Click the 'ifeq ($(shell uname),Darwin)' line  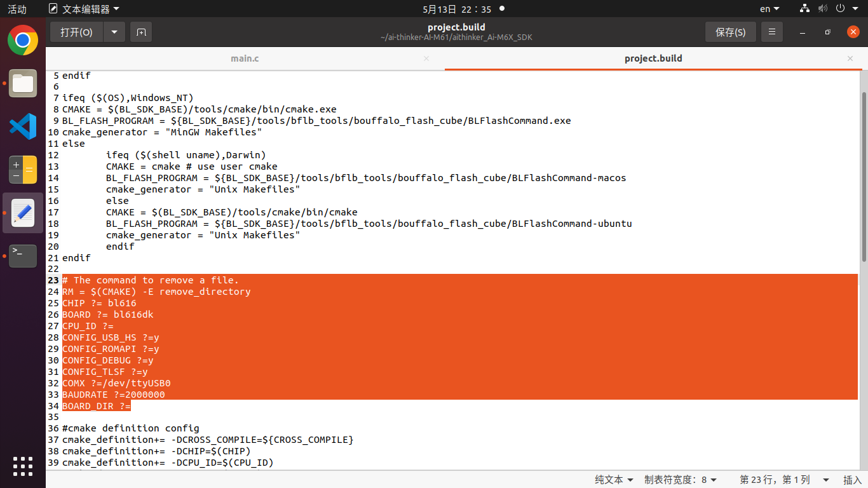point(186,155)
